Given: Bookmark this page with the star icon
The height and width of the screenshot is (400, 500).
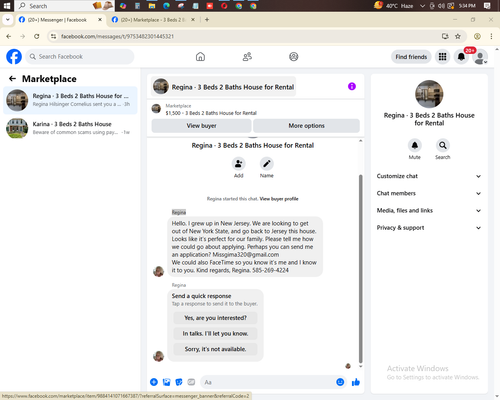Looking at the screenshot, I should coord(458,36).
